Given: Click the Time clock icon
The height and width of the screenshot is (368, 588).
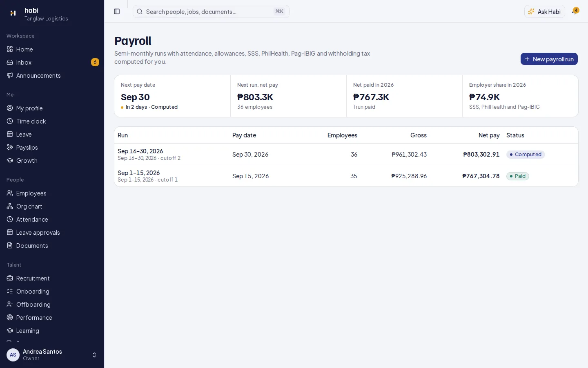Looking at the screenshot, I should pyautogui.click(x=10, y=121).
